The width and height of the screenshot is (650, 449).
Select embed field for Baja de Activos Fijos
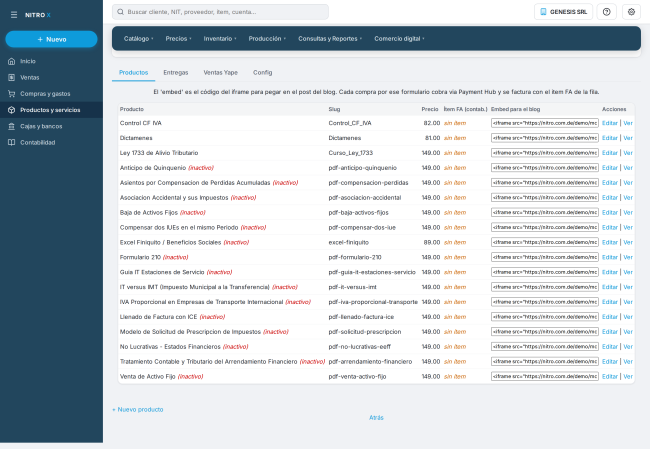click(x=545, y=213)
